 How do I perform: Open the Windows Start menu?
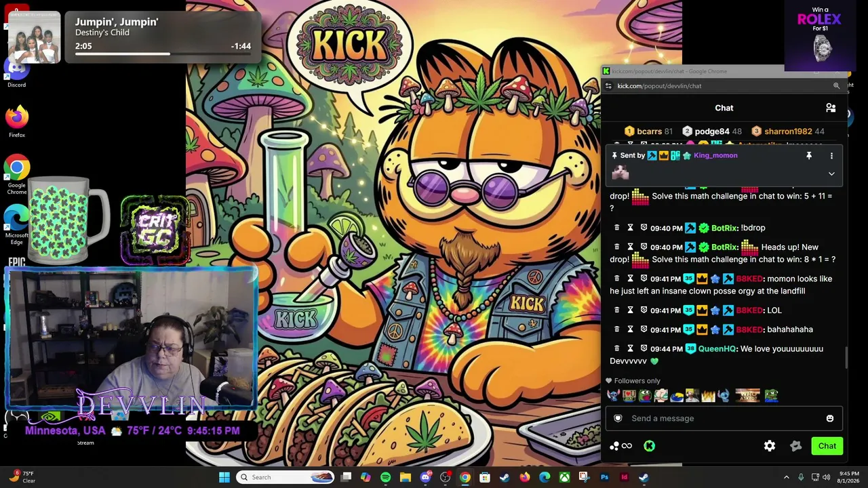224,477
